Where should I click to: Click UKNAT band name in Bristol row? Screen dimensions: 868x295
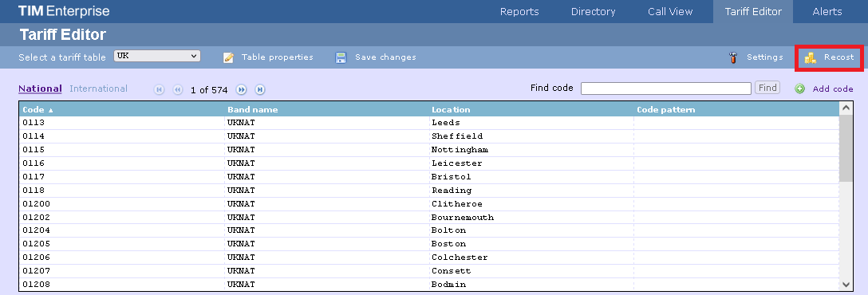click(326, 177)
